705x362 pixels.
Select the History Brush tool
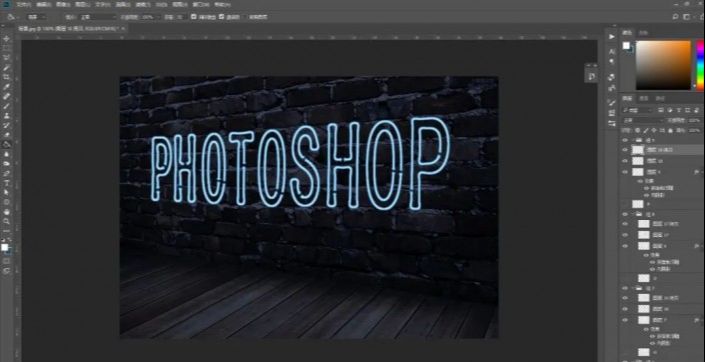click(6, 125)
